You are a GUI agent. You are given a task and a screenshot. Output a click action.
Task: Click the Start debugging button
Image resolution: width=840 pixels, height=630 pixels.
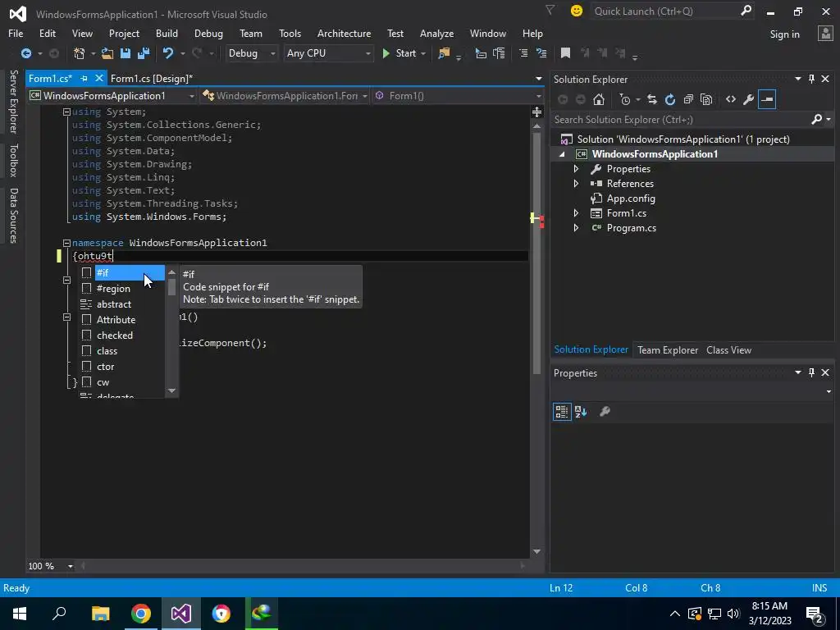399,53
